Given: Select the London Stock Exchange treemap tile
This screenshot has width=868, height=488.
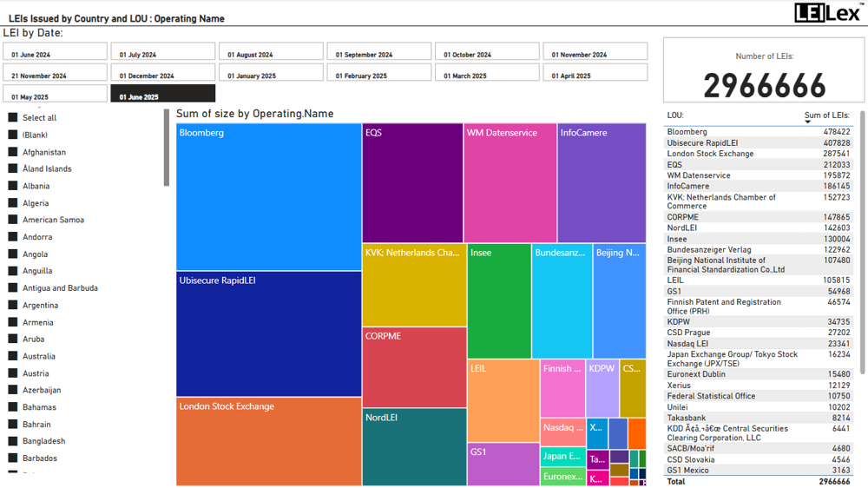Looking at the screenshot, I should pyautogui.click(x=268, y=441).
